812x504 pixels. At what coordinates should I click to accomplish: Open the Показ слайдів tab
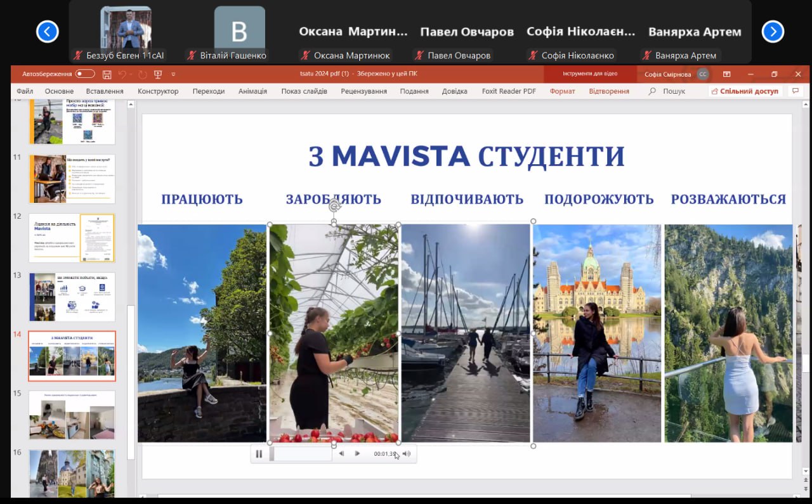point(304,91)
